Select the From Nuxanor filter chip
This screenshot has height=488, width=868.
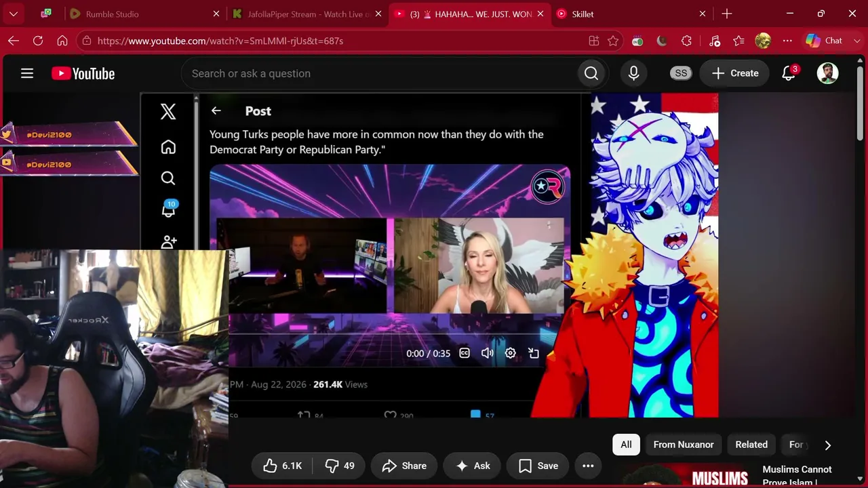(684, 445)
